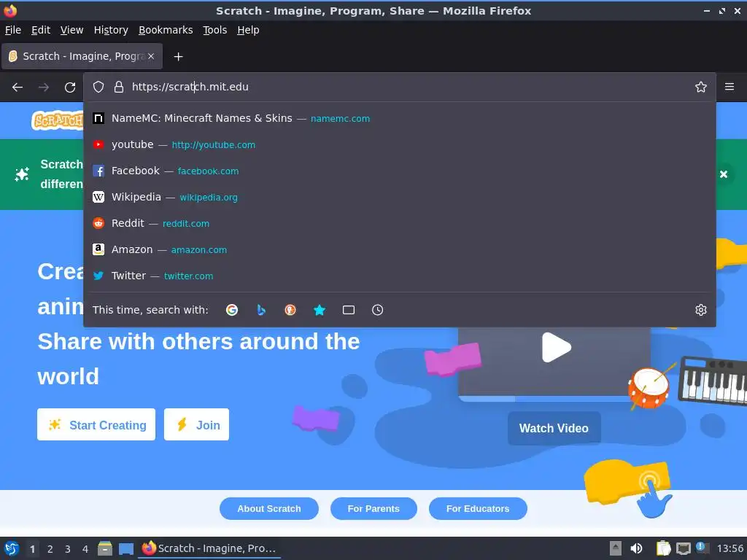Close the Scratch browser tab
The image size is (747, 560).
[x=151, y=56]
